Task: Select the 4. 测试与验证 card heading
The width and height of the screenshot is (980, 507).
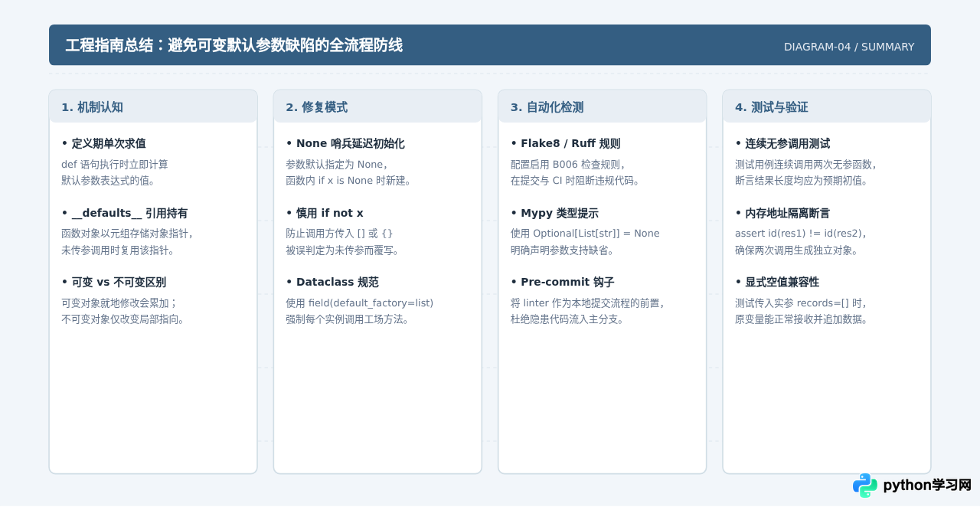Action: pyautogui.click(x=771, y=107)
